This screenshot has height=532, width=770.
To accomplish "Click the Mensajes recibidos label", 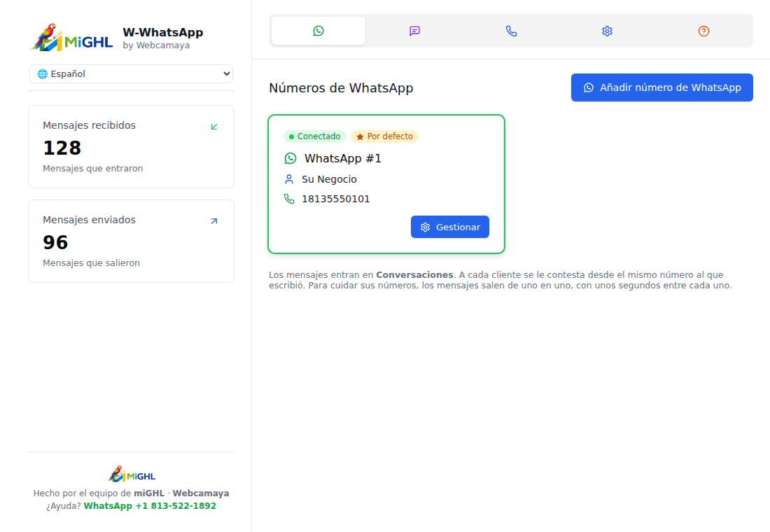I will click(x=90, y=125).
